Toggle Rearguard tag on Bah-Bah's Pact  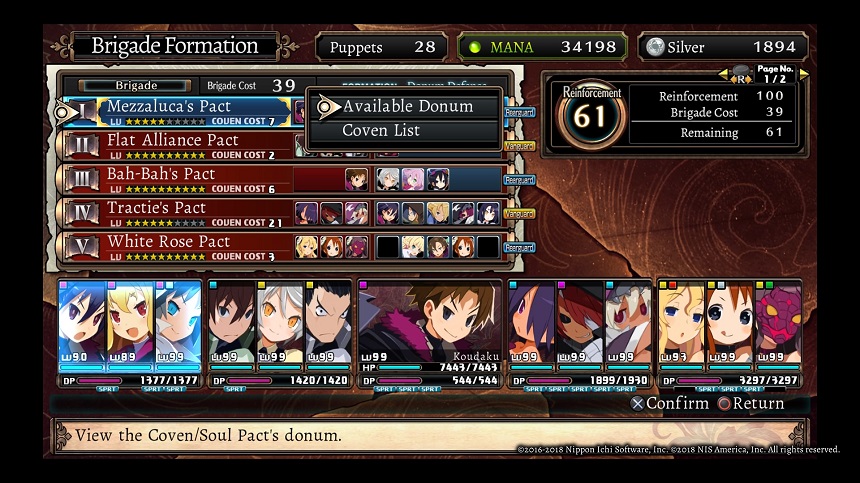click(519, 180)
